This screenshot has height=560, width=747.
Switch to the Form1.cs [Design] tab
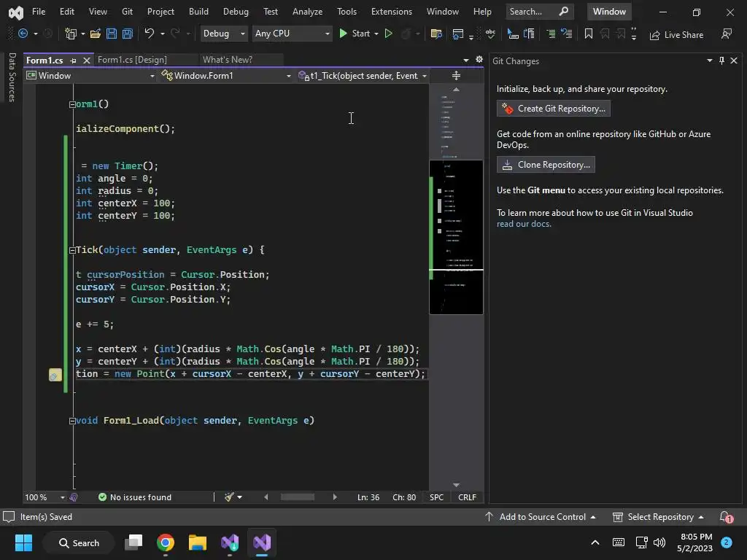coord(133,60)
